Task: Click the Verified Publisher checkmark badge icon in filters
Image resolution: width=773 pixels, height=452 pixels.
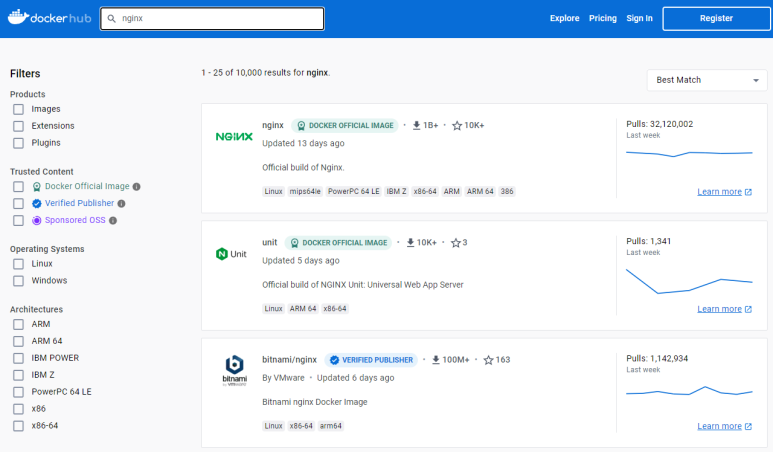Action: pyautogui.click(x=36, y=204)
